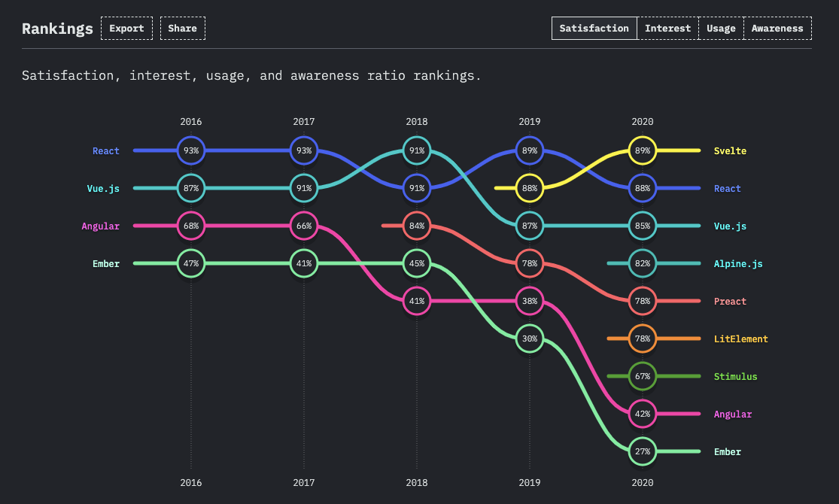Switch to the Interest tab
Viewport: 839px width, 504px height.
tap(667, 28)
